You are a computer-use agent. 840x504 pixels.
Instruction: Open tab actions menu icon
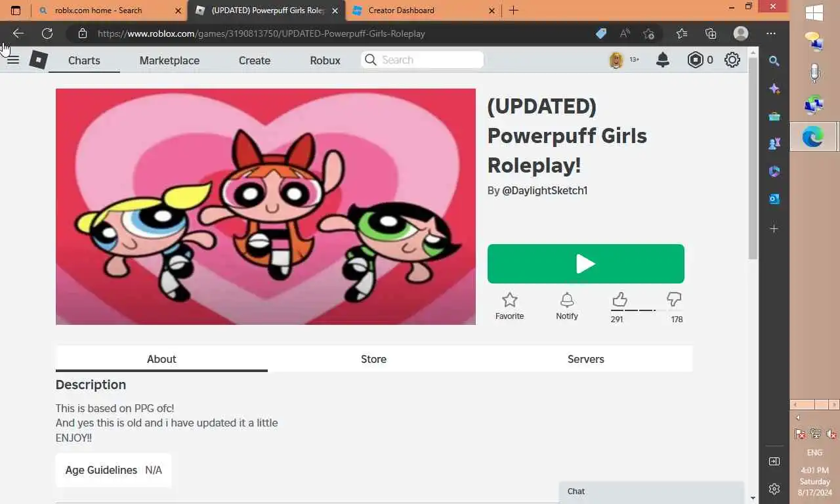pyautogui.click(x=16, y=10)
